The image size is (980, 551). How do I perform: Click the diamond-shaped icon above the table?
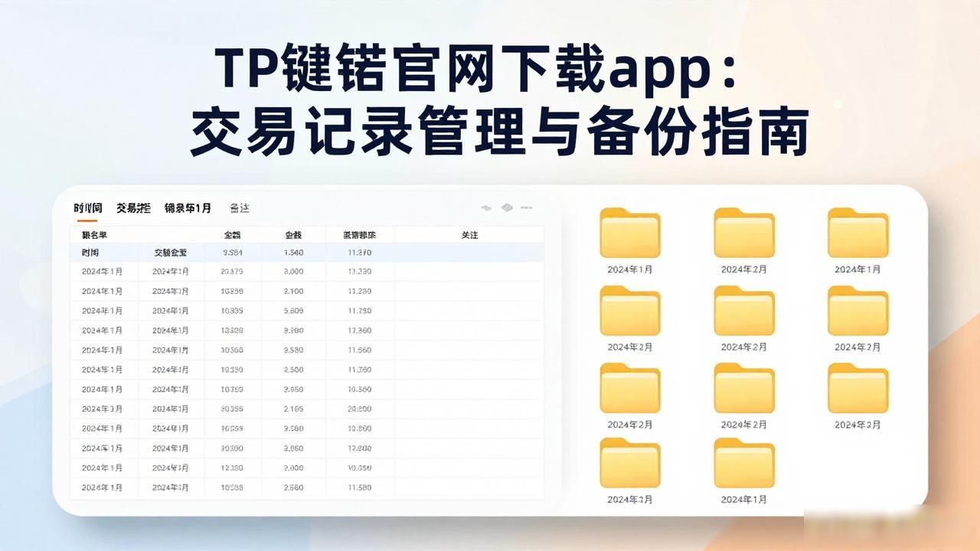click(x=506, y=207)
